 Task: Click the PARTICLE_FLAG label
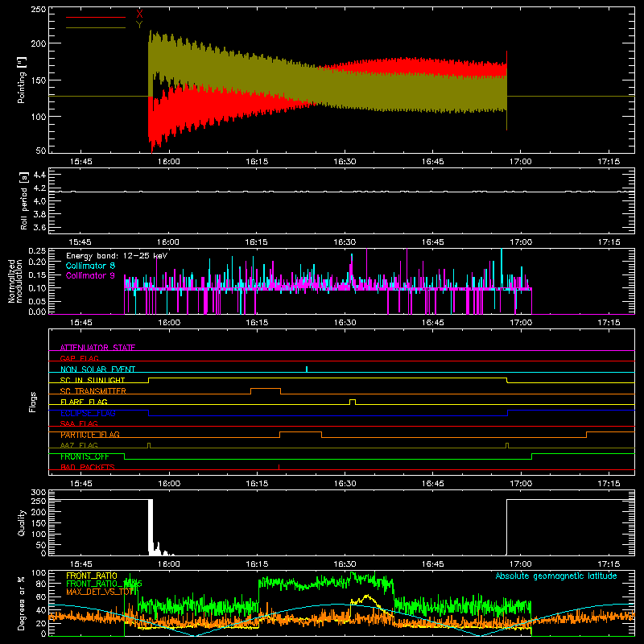pos(90,435)
